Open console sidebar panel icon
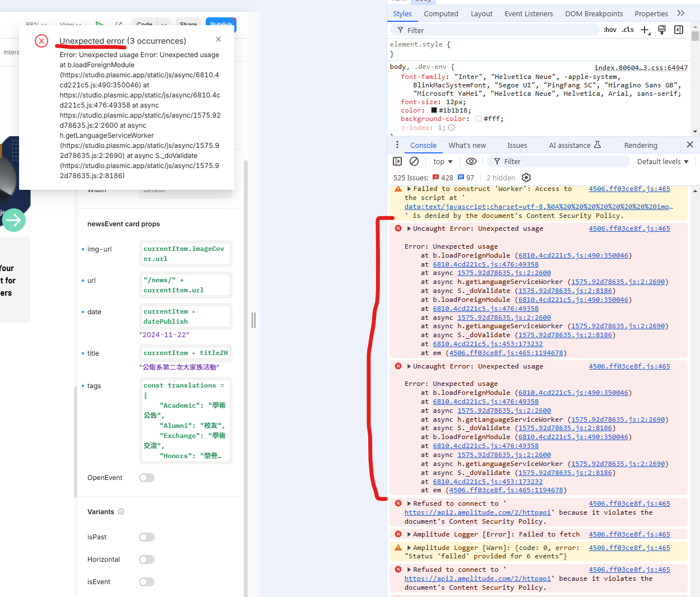Viewport: 700px width, 597px height. (397, 161)
